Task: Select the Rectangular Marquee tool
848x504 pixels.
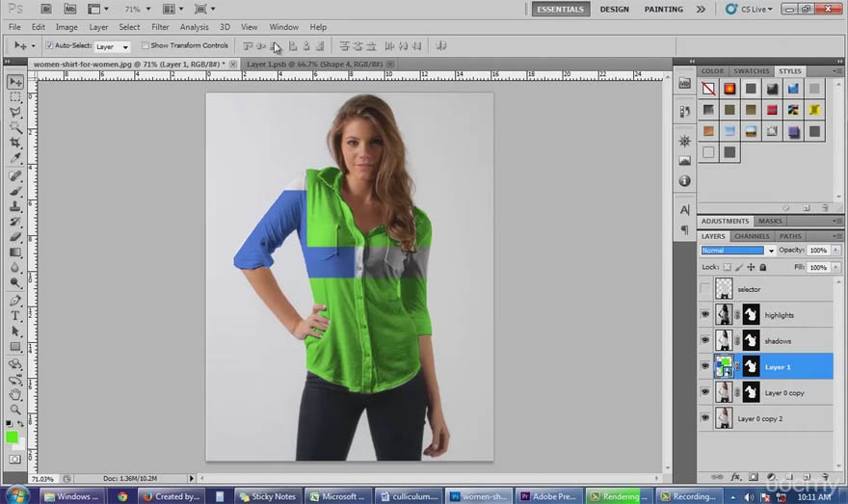Action: (x=15, y=97)
